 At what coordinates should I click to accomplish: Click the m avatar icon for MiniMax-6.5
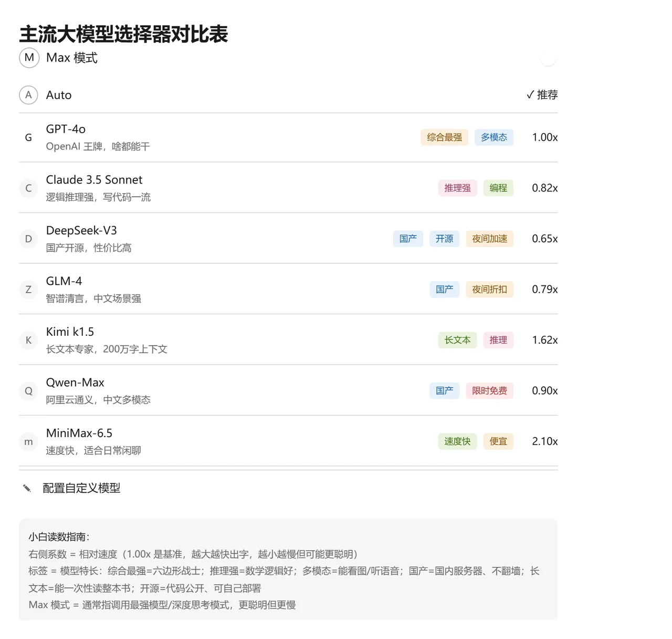pos(28,442)
